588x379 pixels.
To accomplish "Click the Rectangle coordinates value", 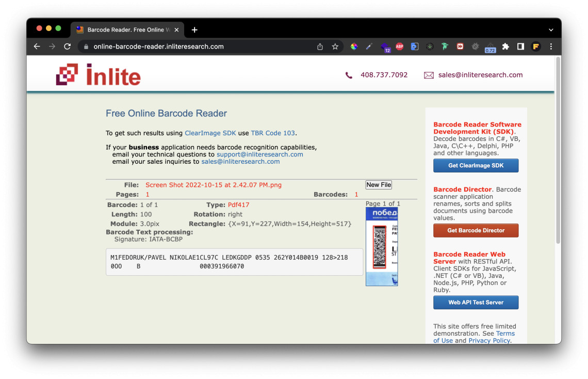I will click(x=289, y=224).
